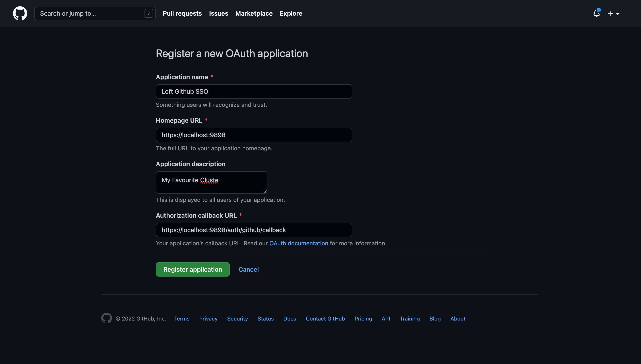Open the Pricing page from footer
The width and height of the screenshot is (641, 364).
tap(363, 318)
